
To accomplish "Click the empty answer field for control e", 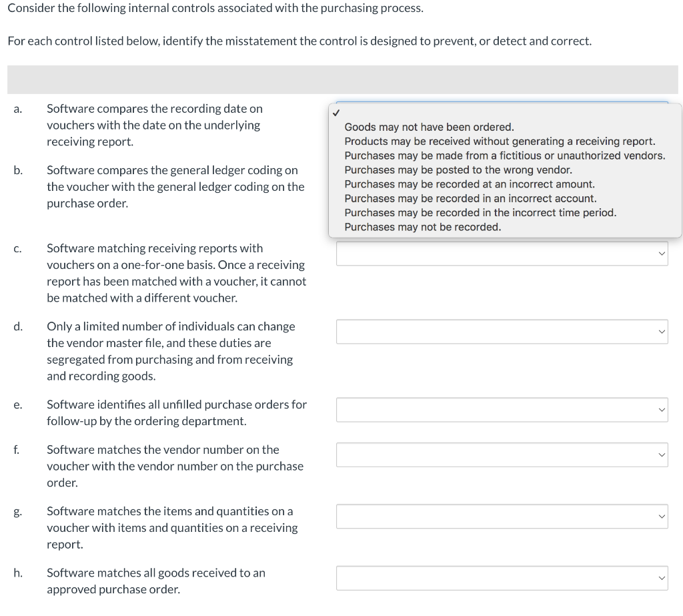I will (494, 410).
